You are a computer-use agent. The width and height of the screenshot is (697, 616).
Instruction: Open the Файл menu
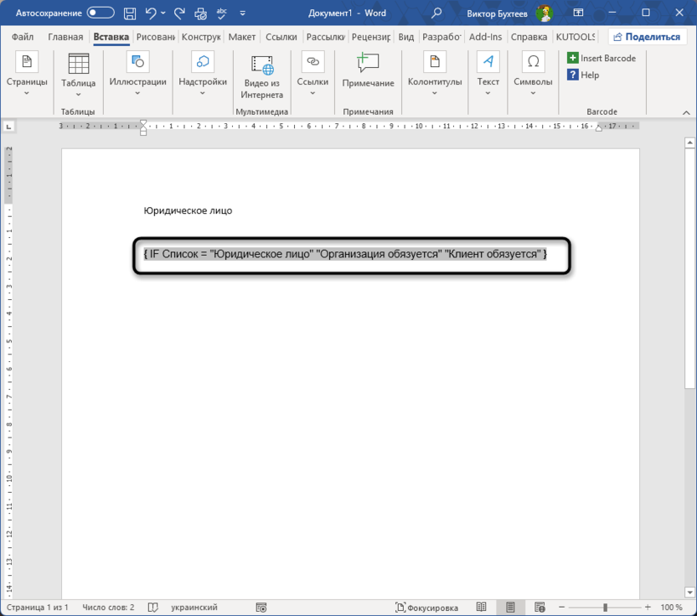(x=21, y=36)
